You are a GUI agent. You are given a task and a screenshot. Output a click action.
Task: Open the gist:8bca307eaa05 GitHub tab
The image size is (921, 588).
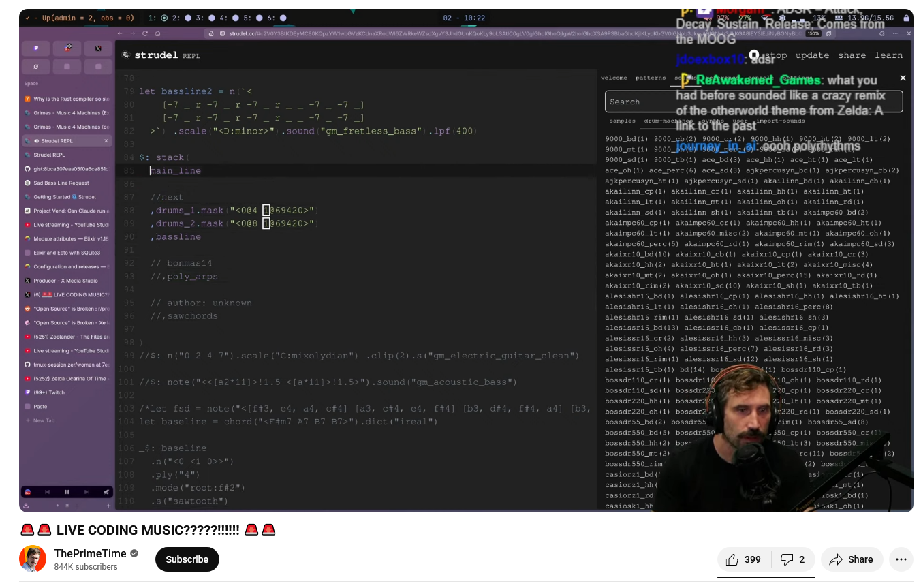67,169
